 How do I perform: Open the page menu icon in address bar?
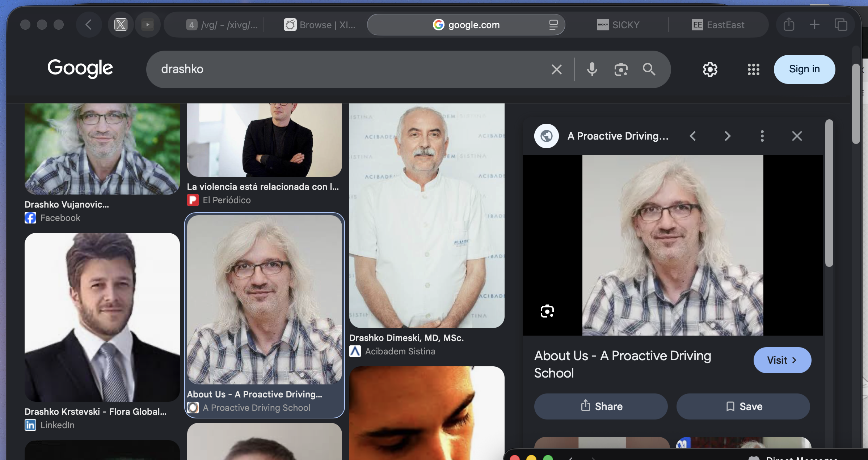tap(553, 25)
